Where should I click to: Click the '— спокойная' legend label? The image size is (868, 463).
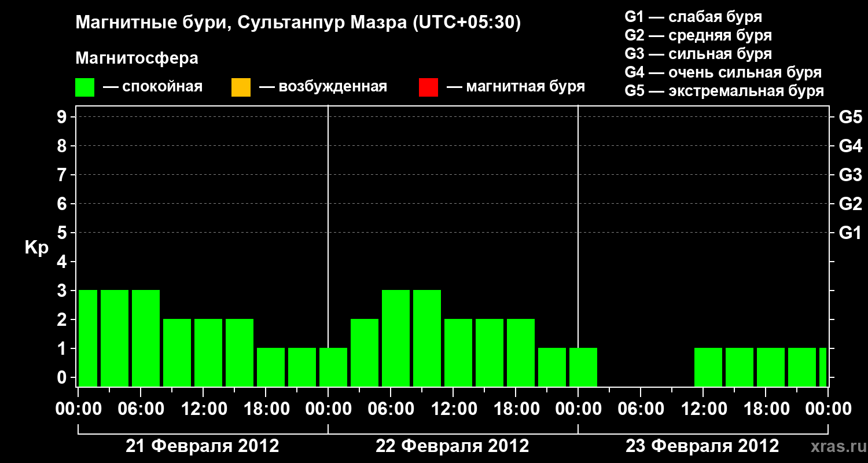pos(153,87)
